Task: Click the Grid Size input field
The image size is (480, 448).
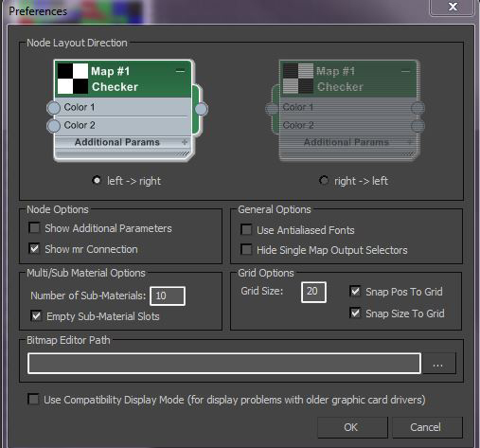Action: (313, 292)
